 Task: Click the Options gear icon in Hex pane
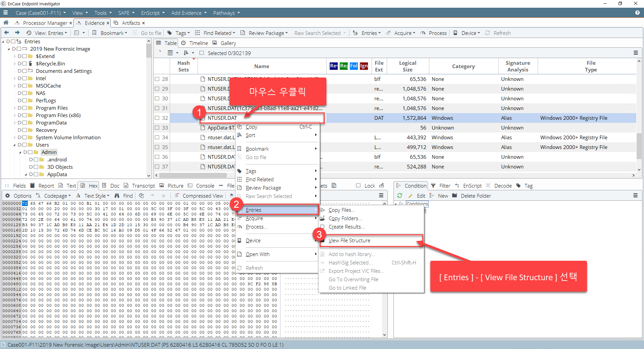[7, 196]
